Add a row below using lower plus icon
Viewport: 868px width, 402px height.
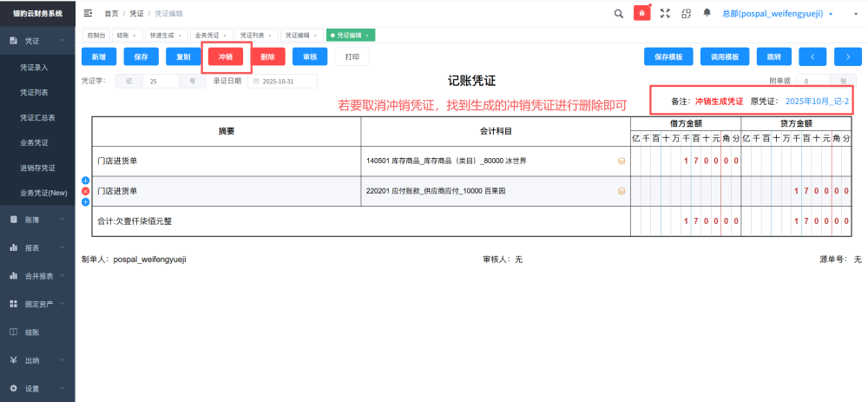click(x=86, y=202)
